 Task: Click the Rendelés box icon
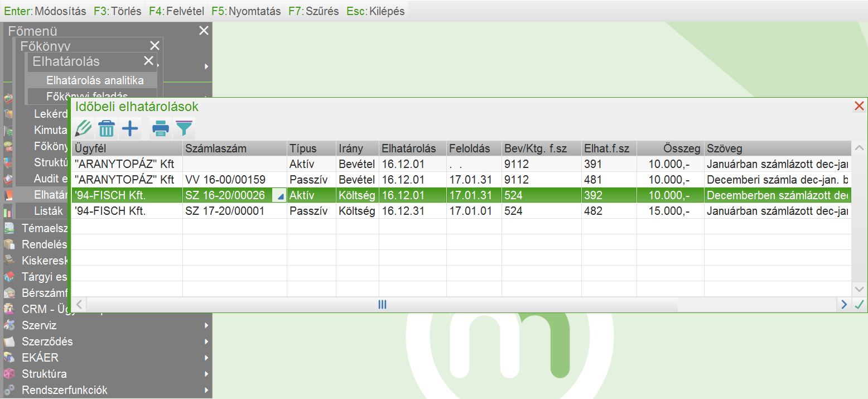tap(9, 244)
